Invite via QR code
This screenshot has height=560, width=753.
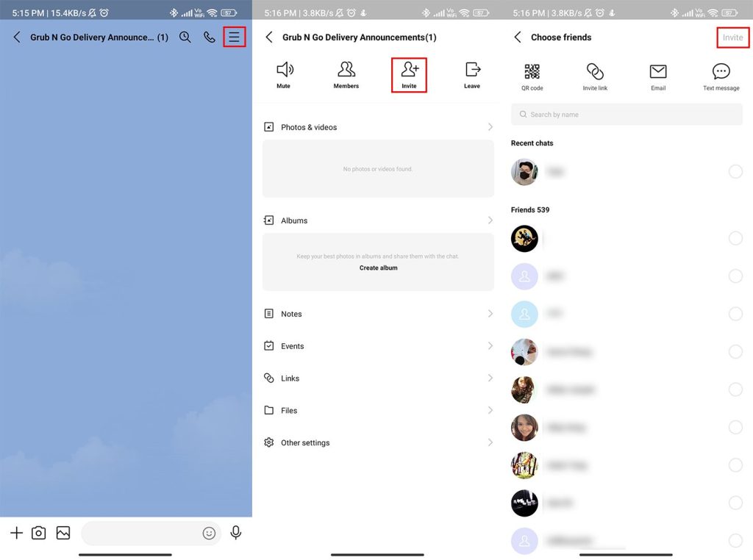click(x=532, y=76)
